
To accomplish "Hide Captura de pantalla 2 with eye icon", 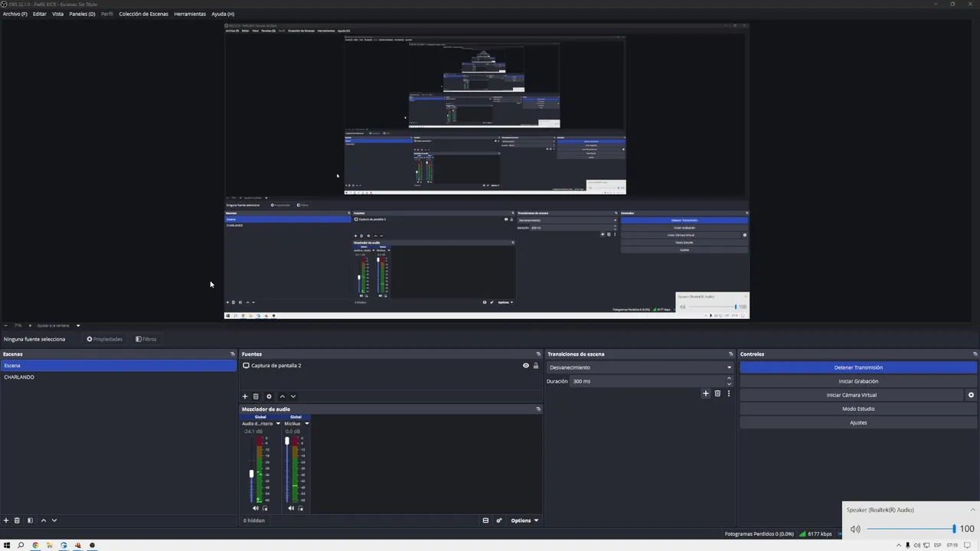I will coord(526,366).
